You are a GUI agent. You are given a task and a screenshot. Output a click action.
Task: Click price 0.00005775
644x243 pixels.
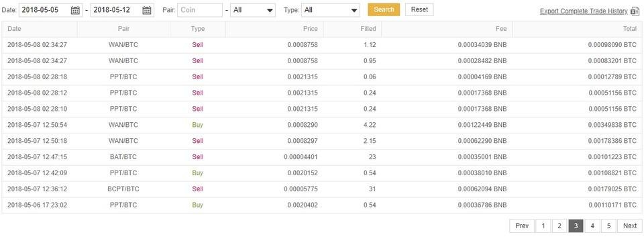coord(301,189)
